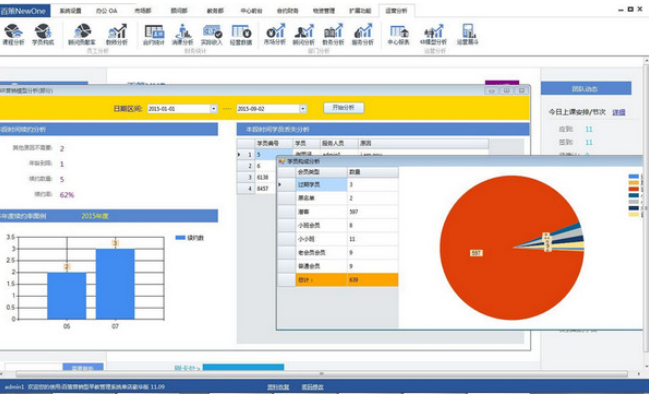
Task: Click the 学员编号 column header
Action: pos(273,143)
